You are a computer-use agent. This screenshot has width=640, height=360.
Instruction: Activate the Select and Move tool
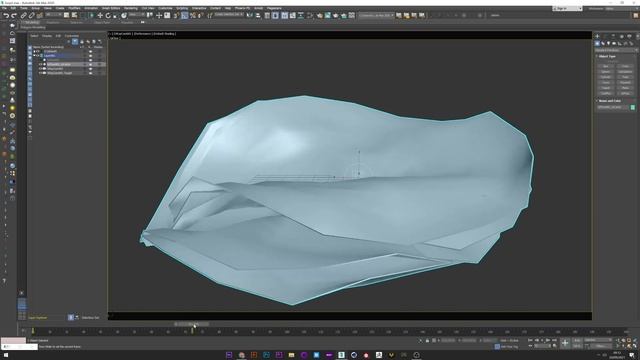(x=100, y=16)
